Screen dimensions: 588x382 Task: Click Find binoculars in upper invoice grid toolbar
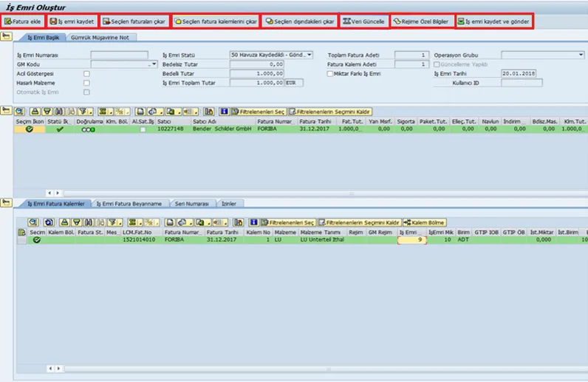[59, 112]
